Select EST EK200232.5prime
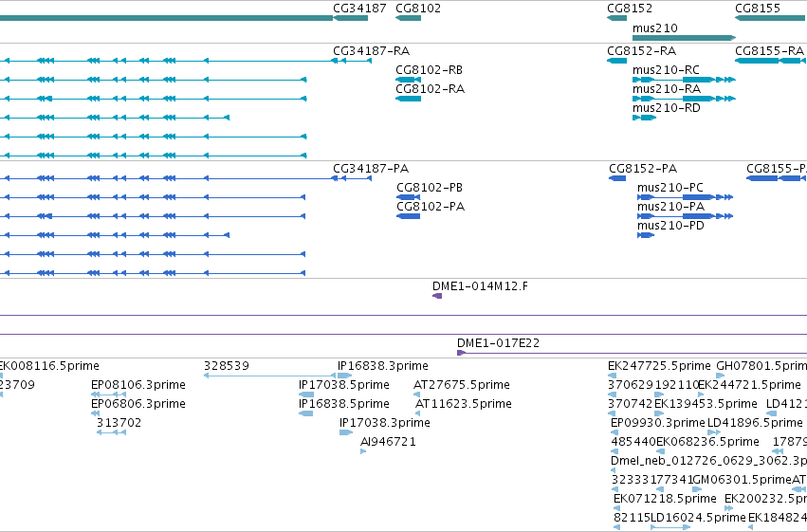Viewport: 807px width, 532px height. (729, 509)
